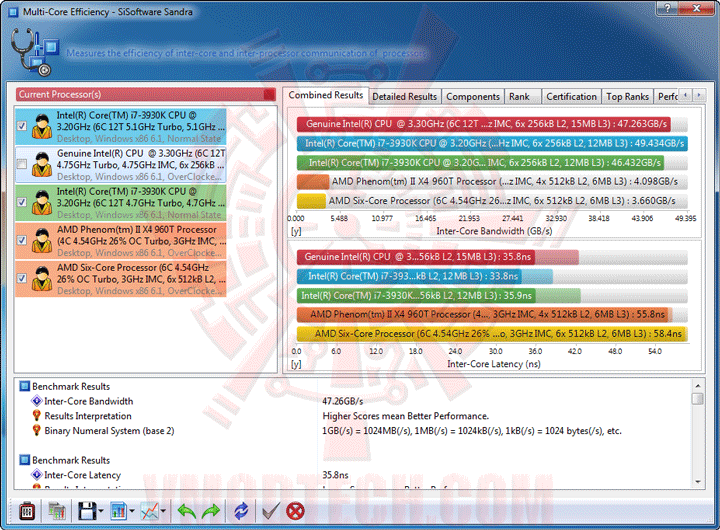Screen dimensions: 720x530
Task: Click the Multi-Core Efficiency title bar icon
Action: [13, 12]
